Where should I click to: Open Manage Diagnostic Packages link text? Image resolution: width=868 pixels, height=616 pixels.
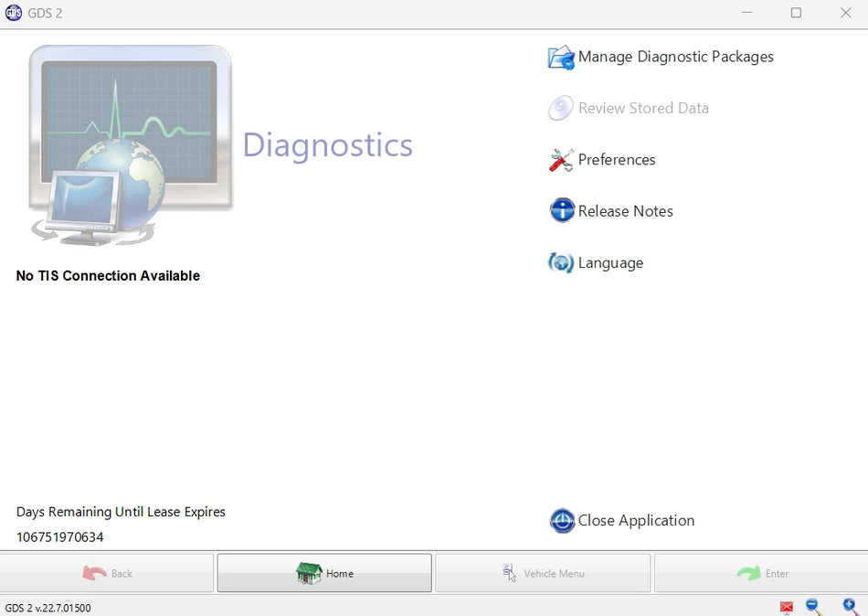click(675, 57)
